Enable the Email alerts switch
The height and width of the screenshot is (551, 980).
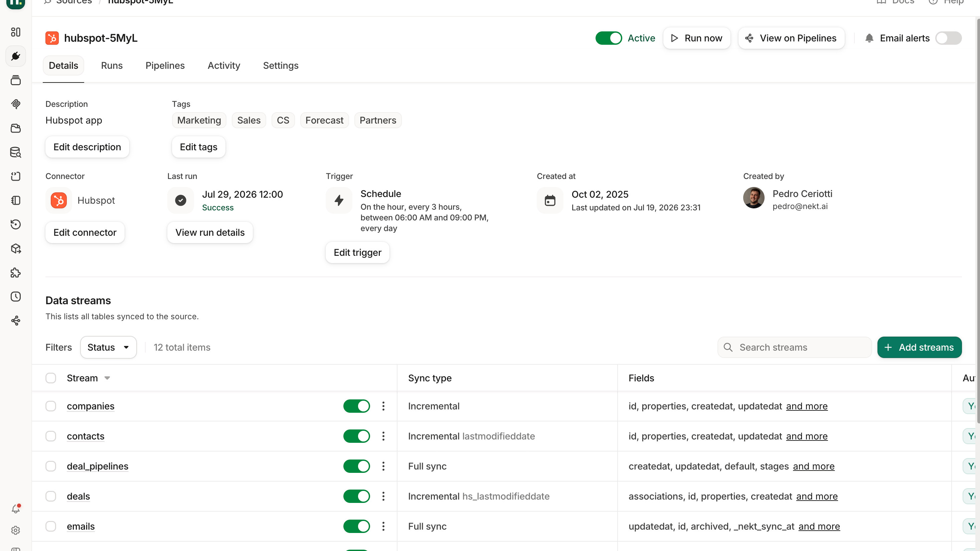949,38
